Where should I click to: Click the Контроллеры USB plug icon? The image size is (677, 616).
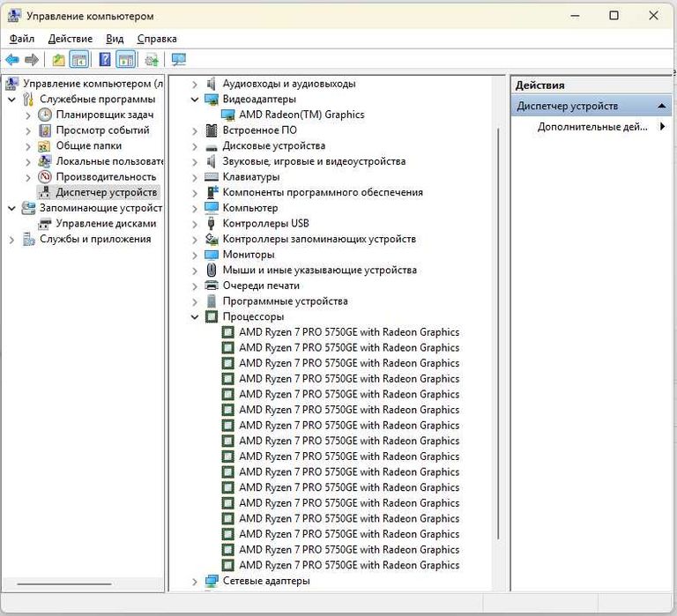coord(211,224)
